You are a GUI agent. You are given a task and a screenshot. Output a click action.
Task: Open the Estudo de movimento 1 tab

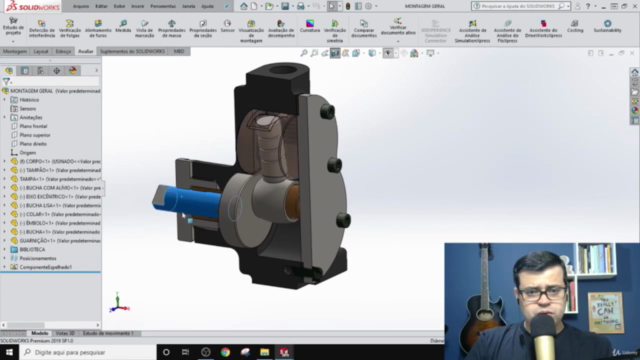tap(108, 333)
